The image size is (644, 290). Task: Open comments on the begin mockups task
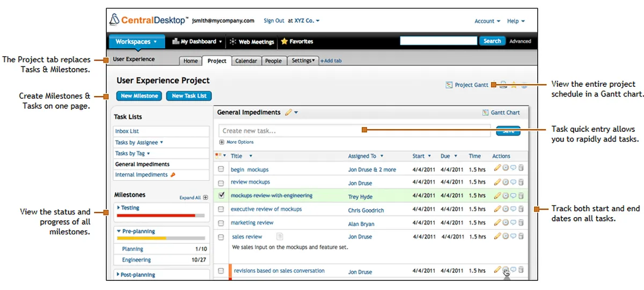[x=513, y=169]
